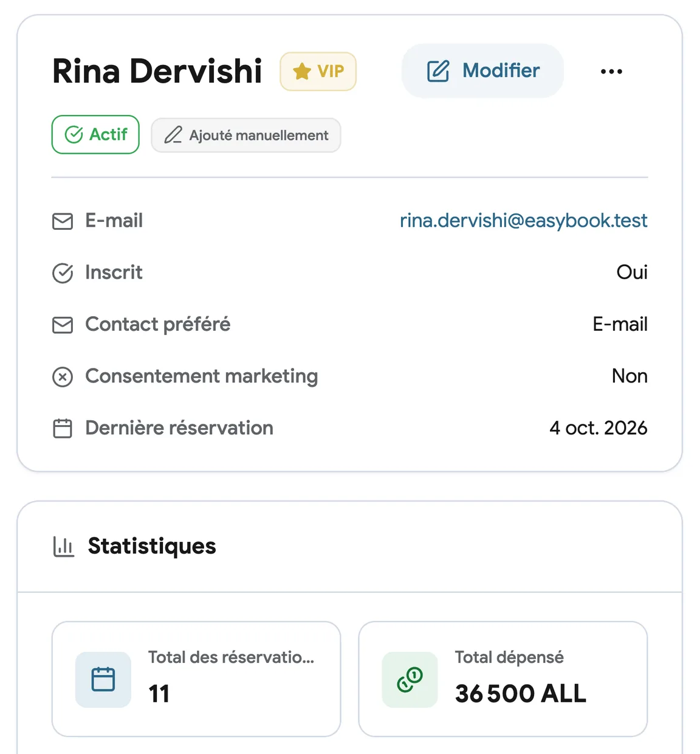Click the reservations count 11

pyautogui.click(x=159, y=693)
